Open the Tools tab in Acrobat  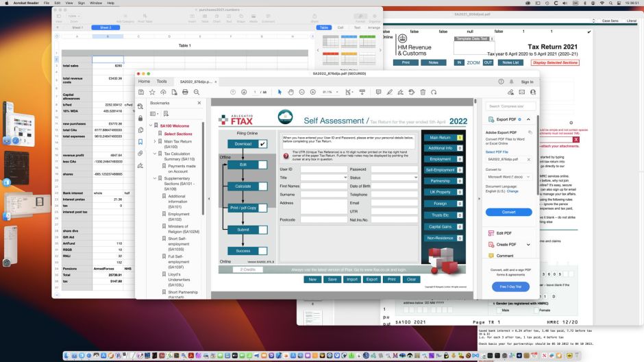click(162, 81)
